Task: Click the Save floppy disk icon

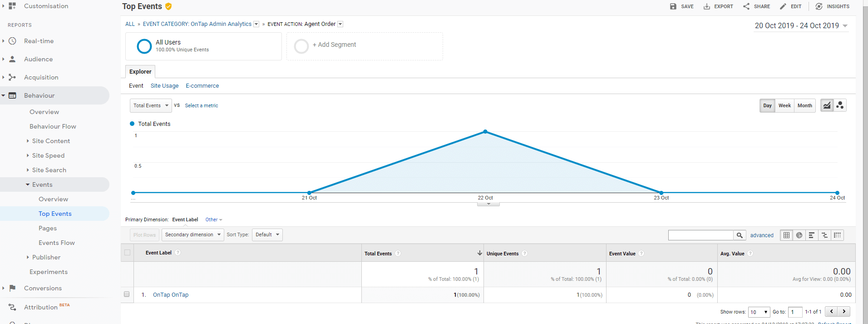Action: [x=673, y=6]
